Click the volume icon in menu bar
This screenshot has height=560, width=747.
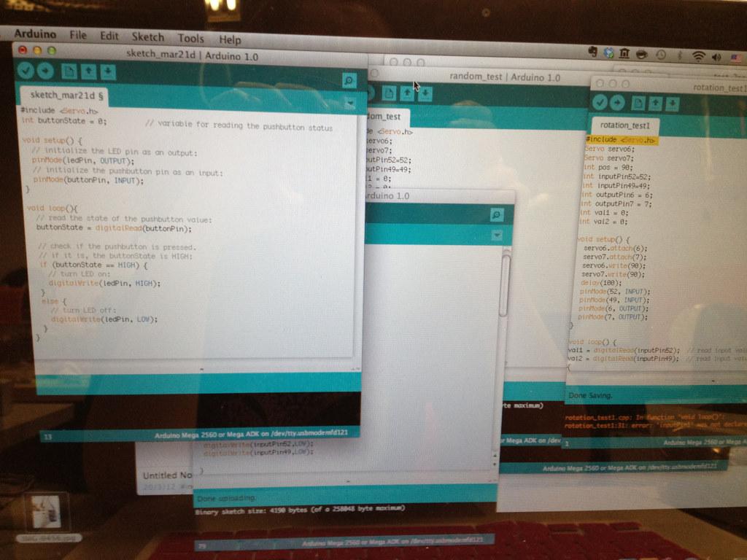coord(716,57)
